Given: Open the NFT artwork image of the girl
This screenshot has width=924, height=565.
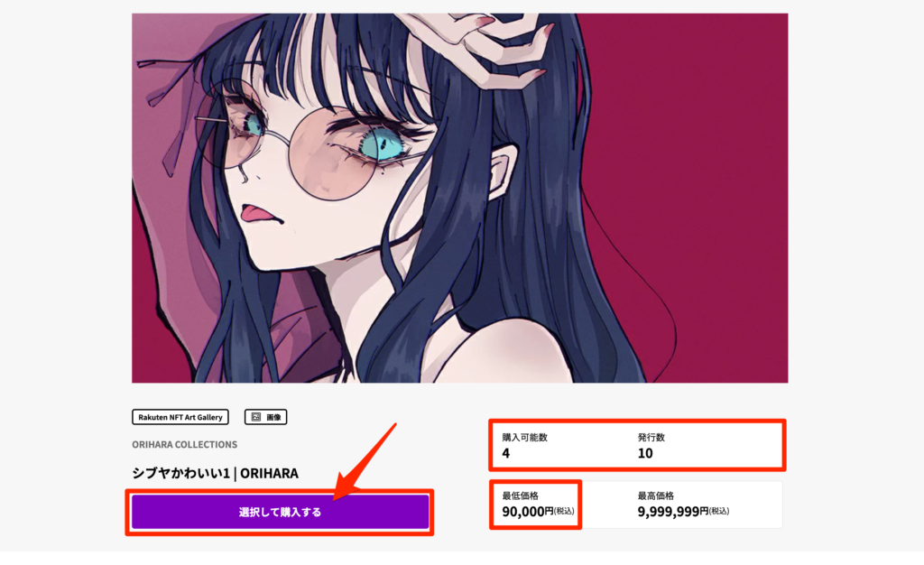Looking at the screenshot, I should (x=459, y=198).
